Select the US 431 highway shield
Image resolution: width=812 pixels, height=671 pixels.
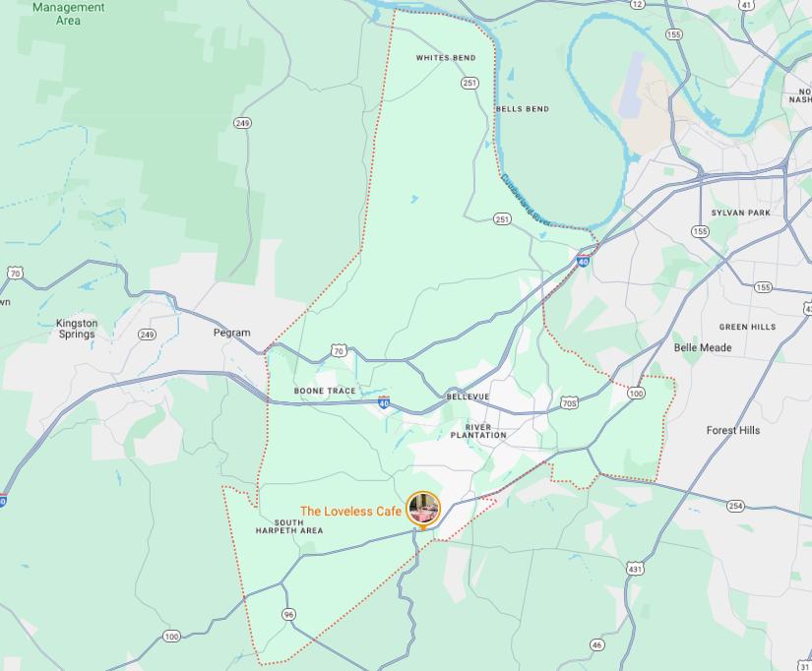click(x=635, y=569)
